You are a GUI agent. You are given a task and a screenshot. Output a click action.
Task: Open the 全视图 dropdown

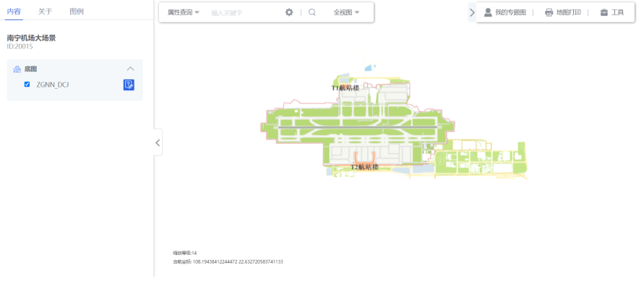(x=346, y=12)
